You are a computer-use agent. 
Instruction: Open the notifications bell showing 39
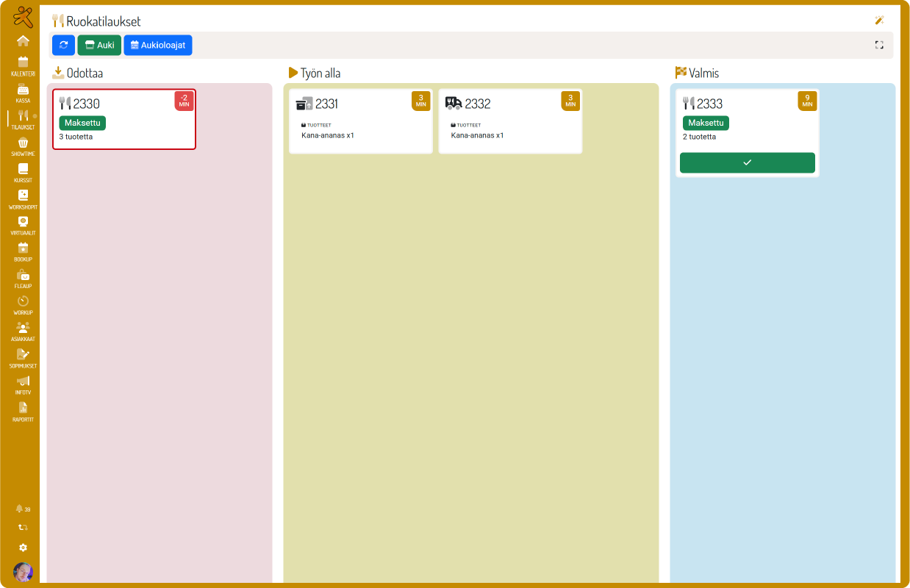[x=23, y=509]
